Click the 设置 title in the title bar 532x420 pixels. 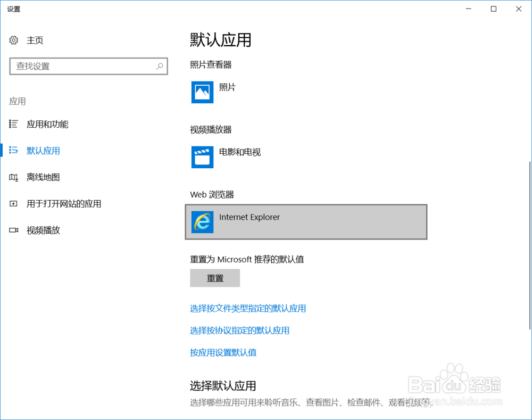[x=13, y=9]
